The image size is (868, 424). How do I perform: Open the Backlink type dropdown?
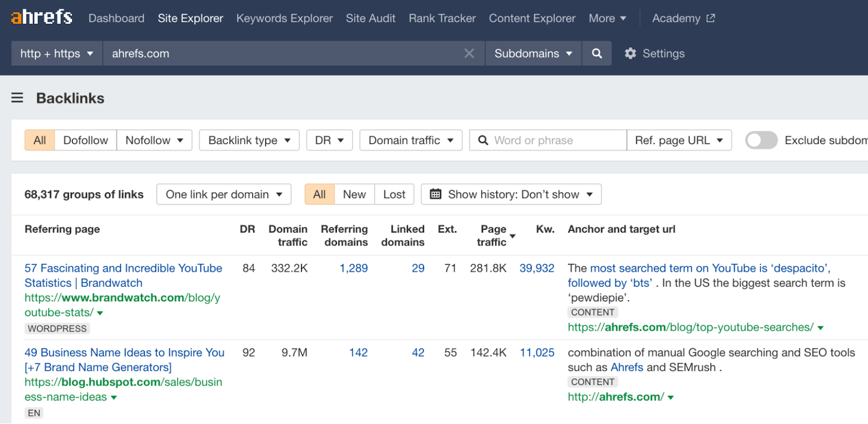(x=249, y=140)
